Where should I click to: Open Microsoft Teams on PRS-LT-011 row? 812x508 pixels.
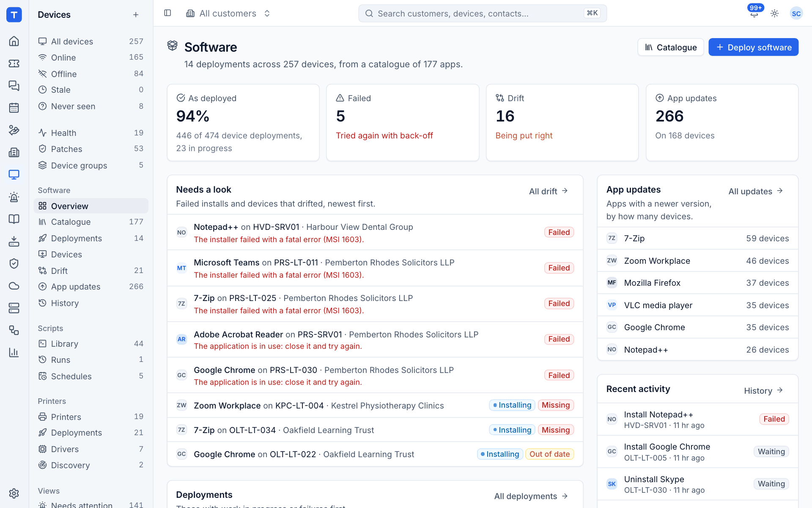click(x=375, y=268)
